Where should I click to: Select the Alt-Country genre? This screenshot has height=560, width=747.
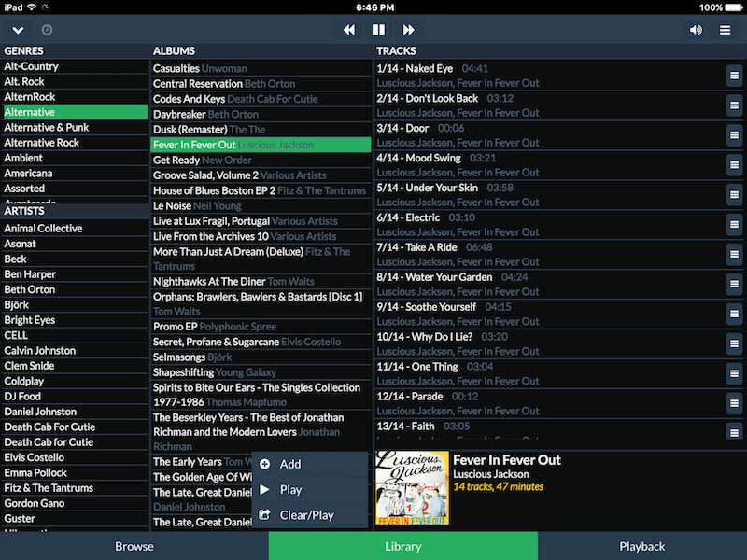[76, 66]
